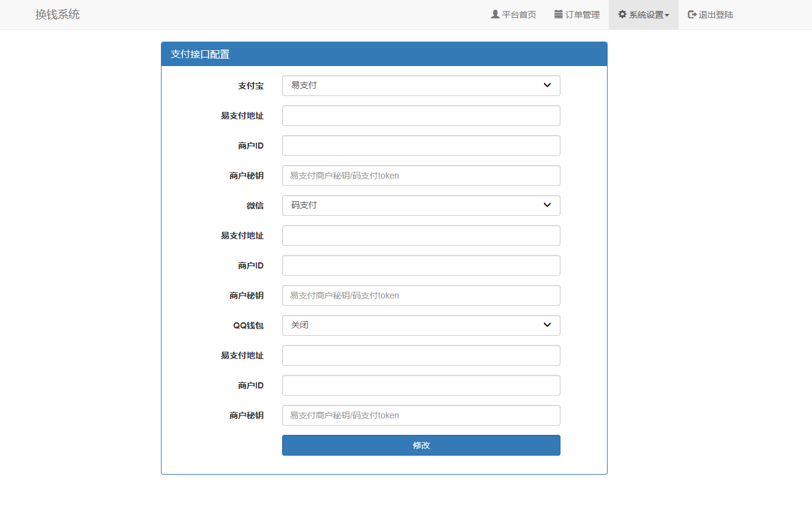Image resolution: width=812 pixels, height=526 pixels.
Task: Select the 平台首页 menu item
Action: [513, 14]
